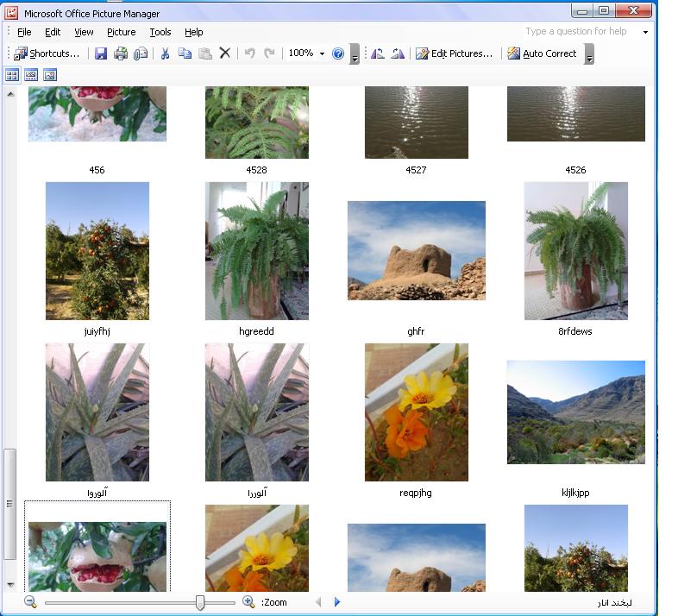Click the file name label juiyfhj
This screenshot has height=616, width=678.
click(97, 331)
